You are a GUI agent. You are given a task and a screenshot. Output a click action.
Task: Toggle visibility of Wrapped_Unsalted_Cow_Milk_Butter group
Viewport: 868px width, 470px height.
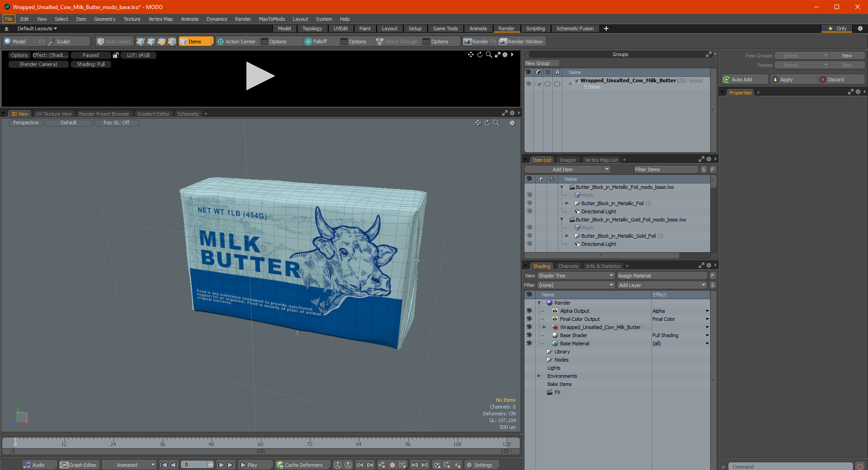528,84
